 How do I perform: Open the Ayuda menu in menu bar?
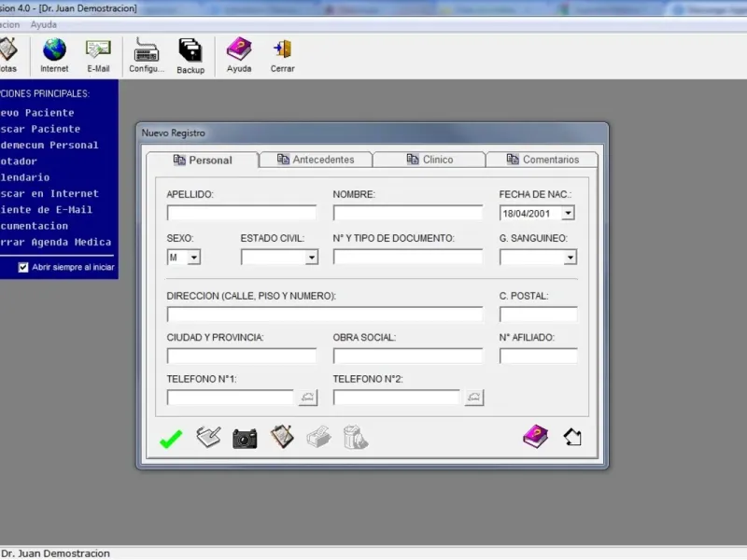[44, 24]
